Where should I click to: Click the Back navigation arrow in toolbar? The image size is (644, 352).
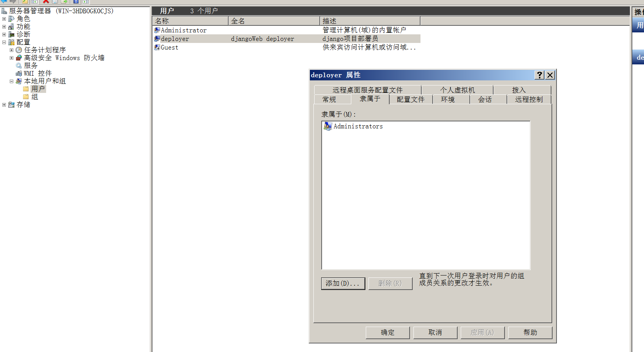4,2
